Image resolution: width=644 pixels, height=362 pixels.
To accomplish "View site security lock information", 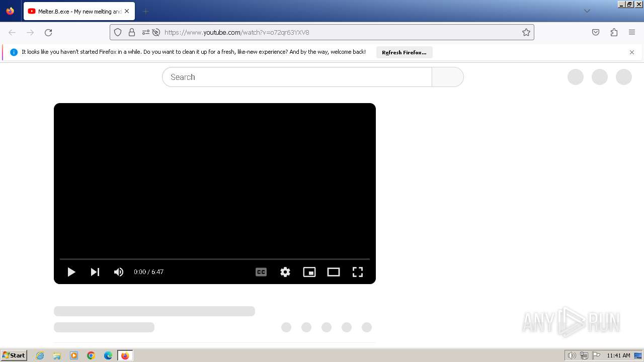I will pyautogui.click(x=132, y=32).
